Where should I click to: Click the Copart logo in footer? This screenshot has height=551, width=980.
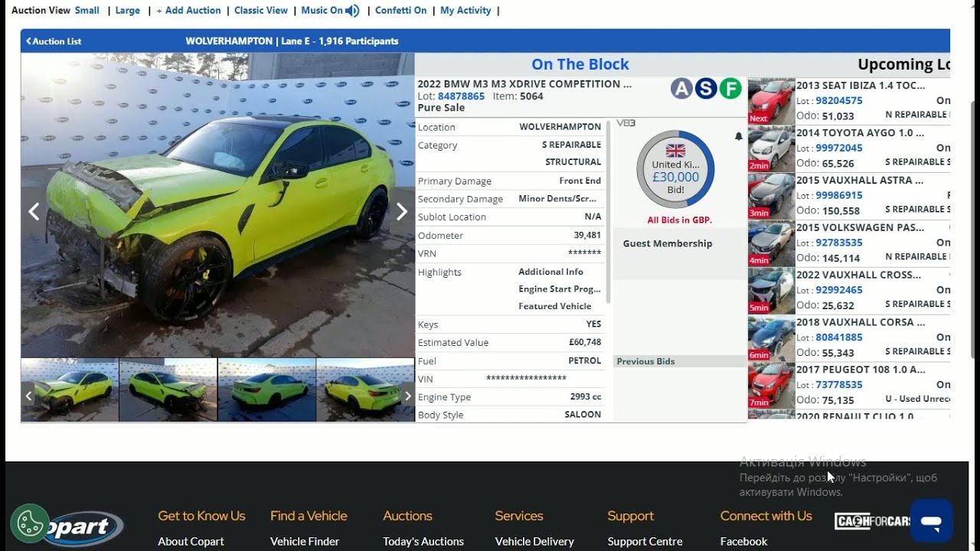click(x=84, y=528)
